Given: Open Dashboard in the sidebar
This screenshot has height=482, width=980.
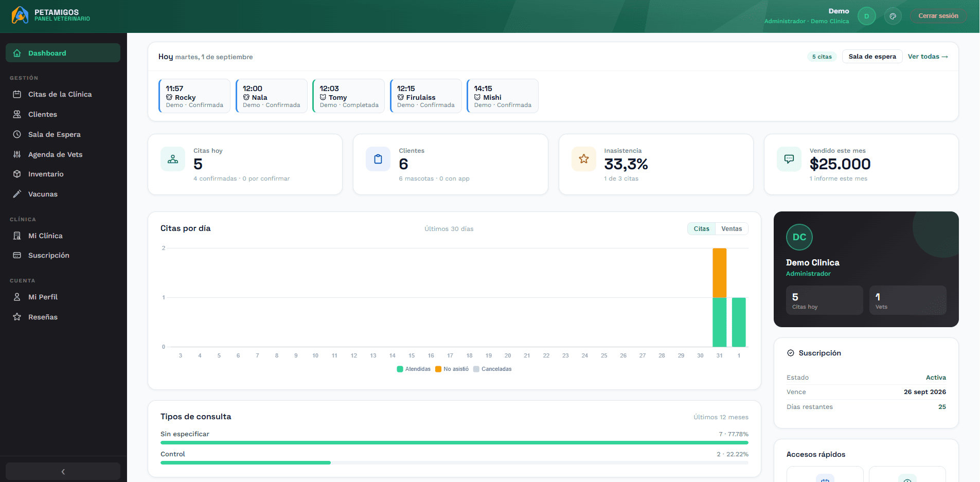Looking at the screenshot, I should (x=63, y=53).
